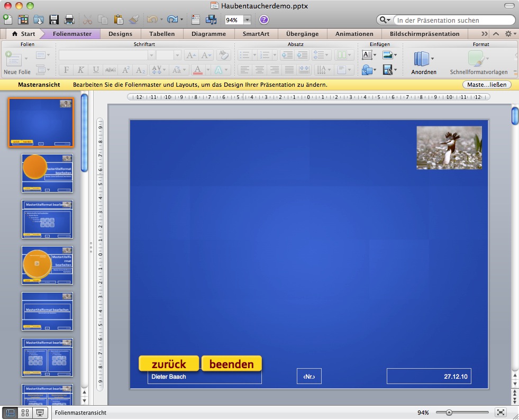Click the Print icon in toolbar
Screen dimensions: 519x420
click(69, 20)
